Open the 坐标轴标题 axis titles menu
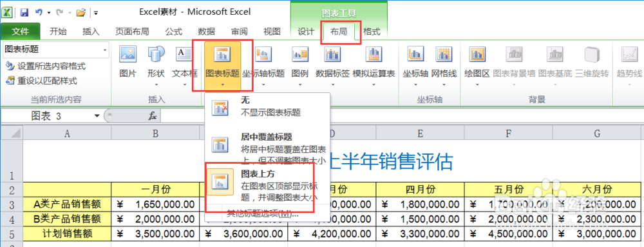This screenshot has height=247, width=644. click(263, 66)
